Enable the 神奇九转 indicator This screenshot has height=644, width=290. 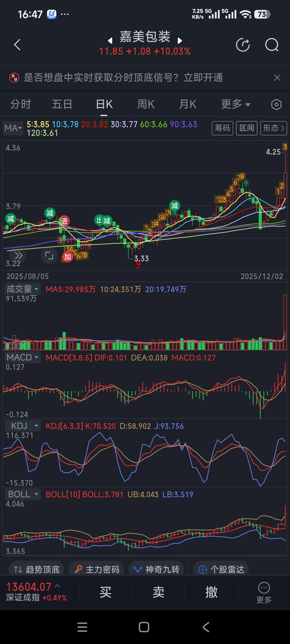tap(156, 569)
